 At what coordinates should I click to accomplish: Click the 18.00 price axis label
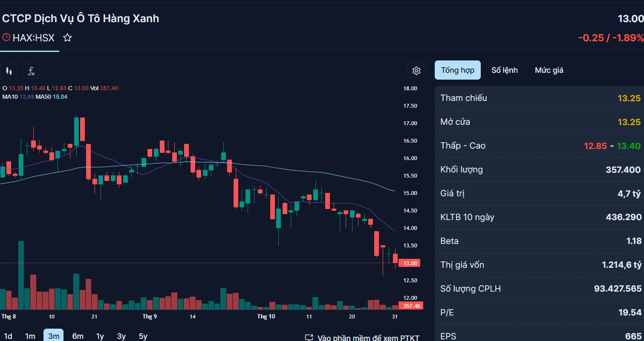(x=410, y=89)
